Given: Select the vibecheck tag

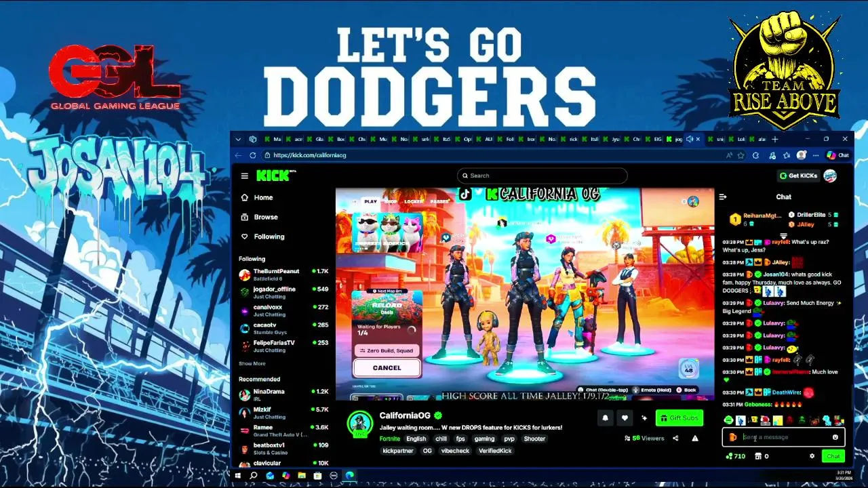Looking at the screenshot, I should 455,451.
